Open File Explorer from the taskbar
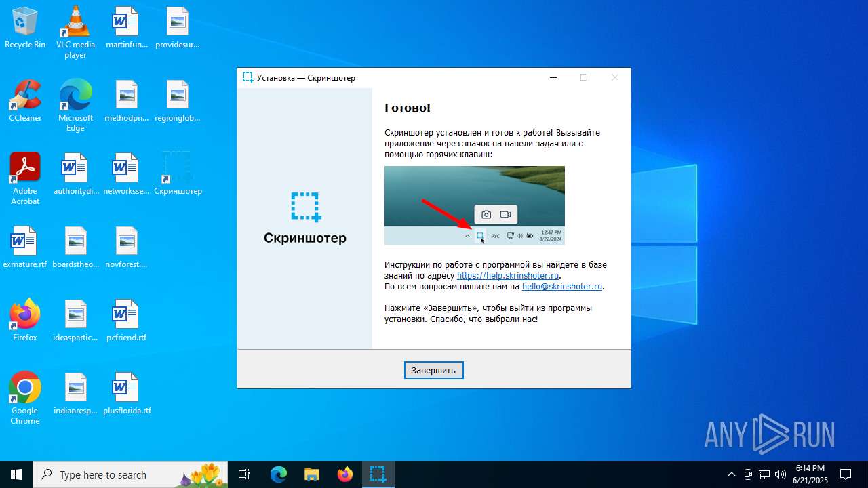 click(x=311, y=474)
